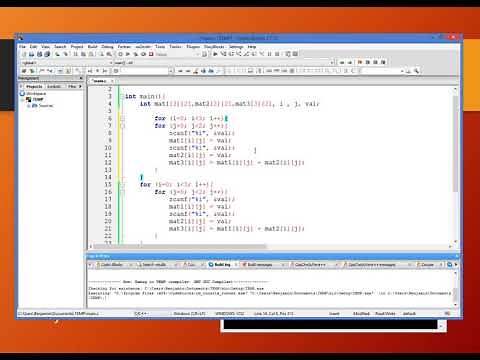This screenshot has height=360, width=480.
Task: Save all files toolbar icon
Action: [47, 54]
